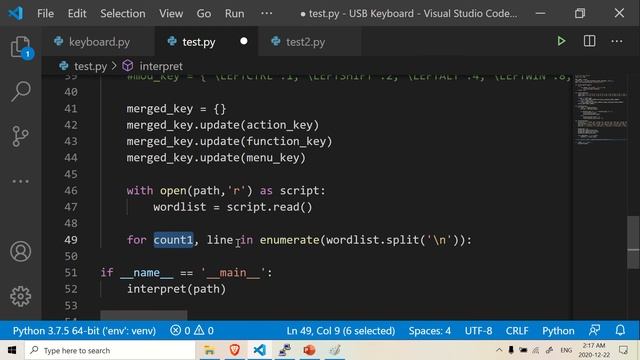Click the Windows Start button
640x360 pixels.
pyautogui.click(x=12, y=350)
